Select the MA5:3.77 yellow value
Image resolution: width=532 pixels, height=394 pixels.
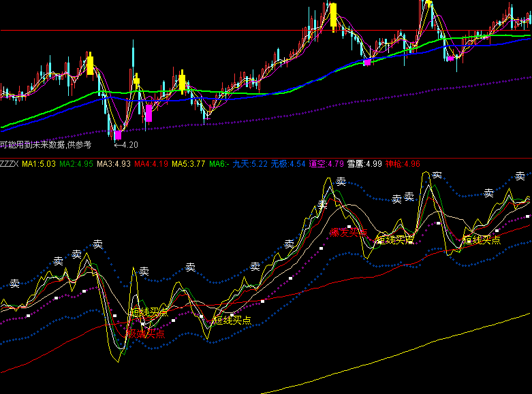point(188,164)
